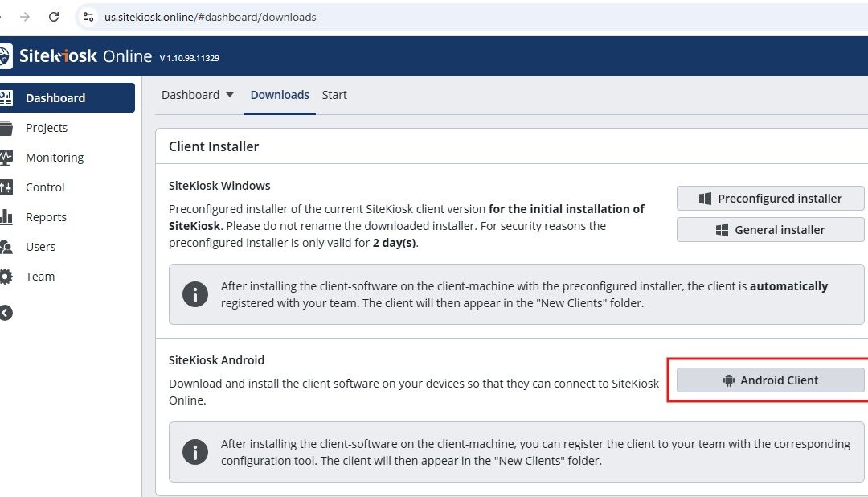Open site information icon in address bar
The image size is (868, 497).
point(88,17)
